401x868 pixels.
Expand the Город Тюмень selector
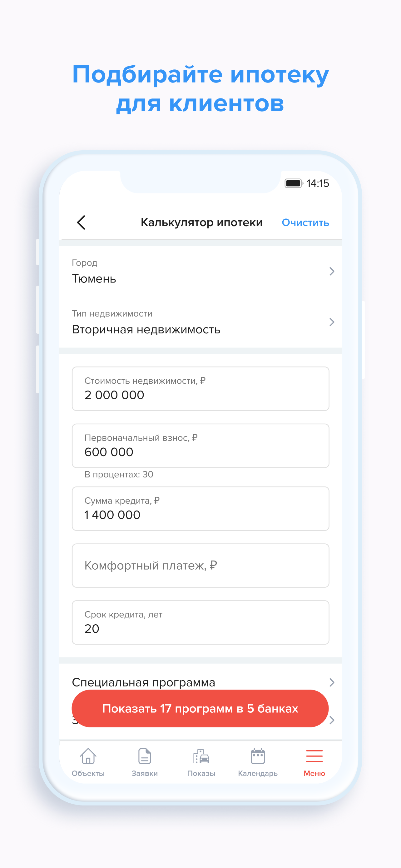click(201, 271)
